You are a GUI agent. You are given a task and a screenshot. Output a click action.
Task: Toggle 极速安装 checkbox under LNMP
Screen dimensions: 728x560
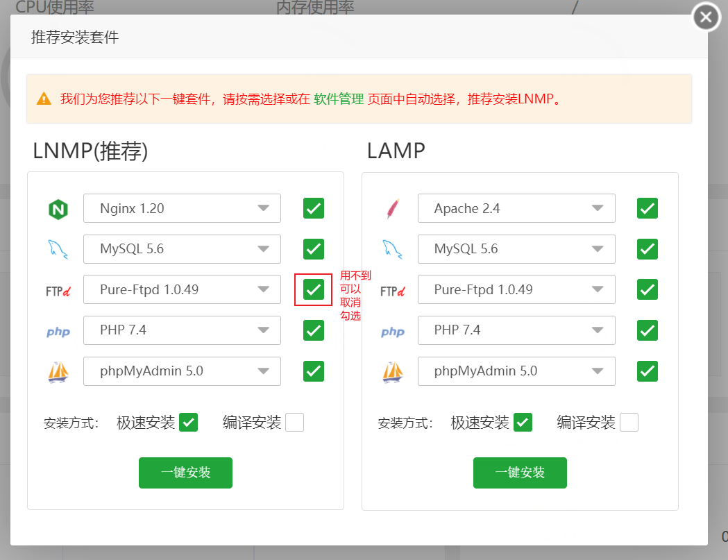[189, 423]
